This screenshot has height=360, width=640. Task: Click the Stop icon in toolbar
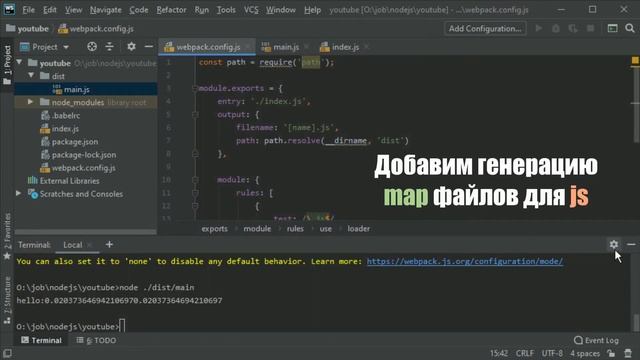pyautogui.click(x=590, y=28)
